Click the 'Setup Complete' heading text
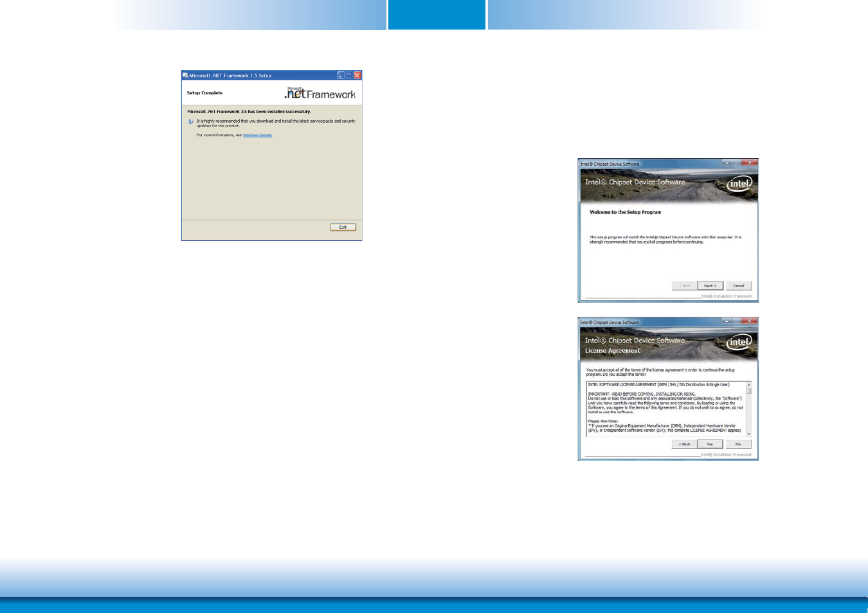Image resolution: width=868 pixels, height=613 pixels. click(x=204, y=93)
